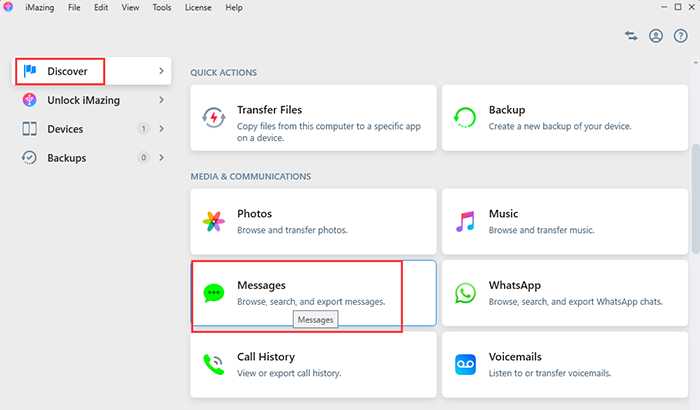Screen dimensions: 700x410
Task: Click 'Browse and transfer music.' description
Action: click(542, 230)
